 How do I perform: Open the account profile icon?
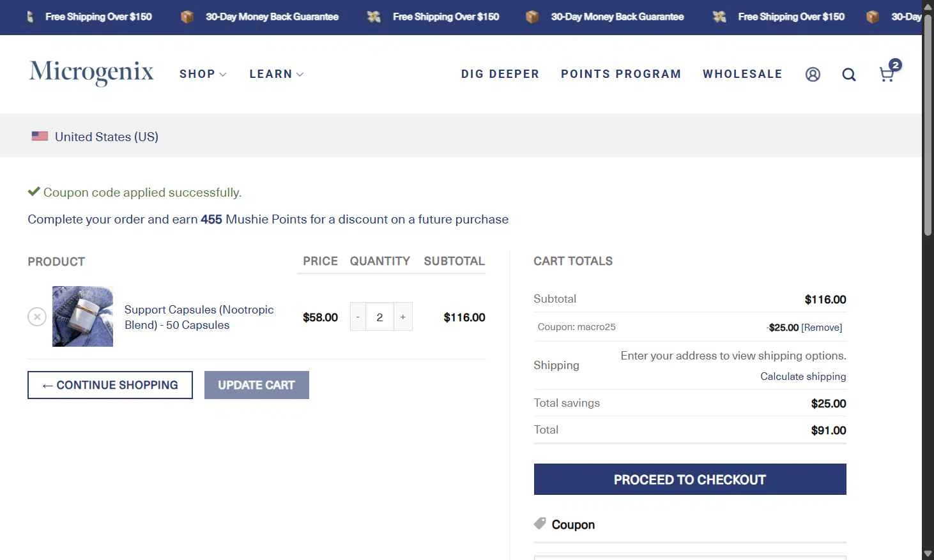[813, 75]
